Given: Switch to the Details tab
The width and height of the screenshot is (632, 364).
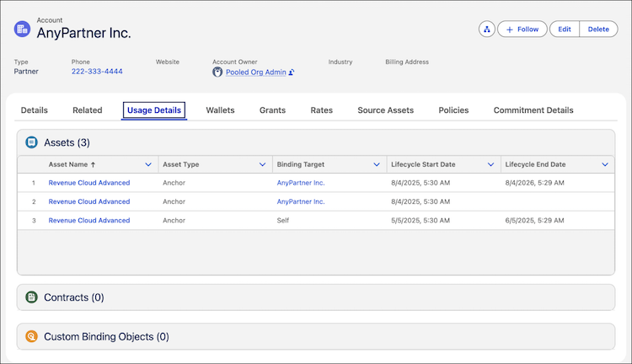Looking at the screenshot, I should [35, 110].
